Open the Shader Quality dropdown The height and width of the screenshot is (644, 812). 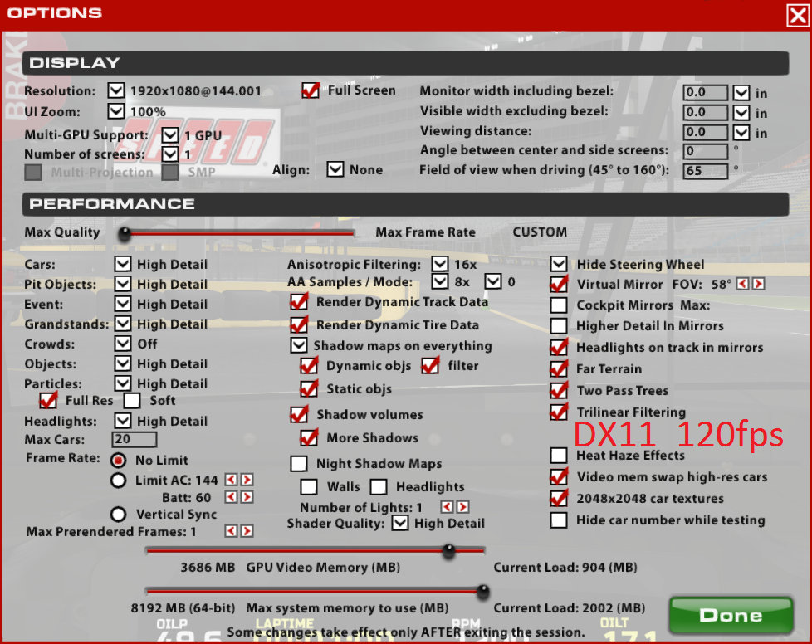pyautogui.click(x=400, y=524)
